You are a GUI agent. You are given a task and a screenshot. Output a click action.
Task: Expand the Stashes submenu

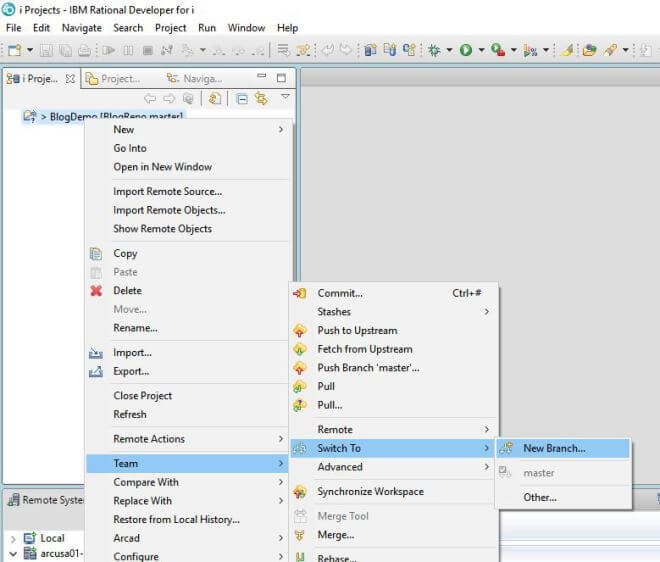[x=394, y=312]
